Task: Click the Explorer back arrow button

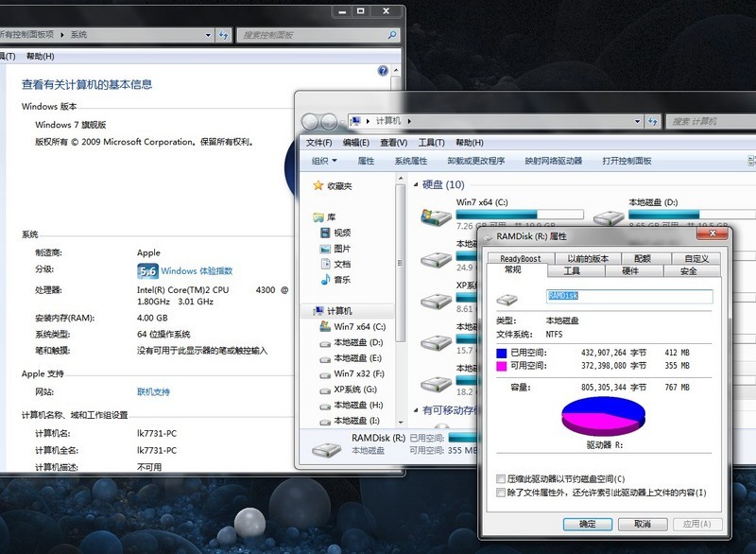Action: (310, 122)
